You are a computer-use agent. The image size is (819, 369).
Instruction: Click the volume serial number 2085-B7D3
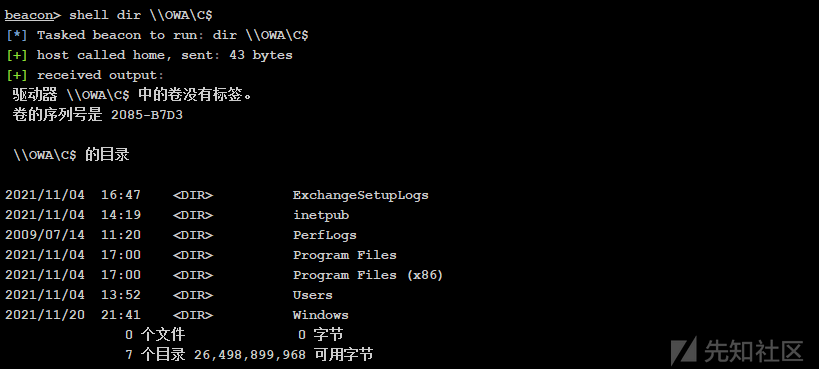click(147, 115)
